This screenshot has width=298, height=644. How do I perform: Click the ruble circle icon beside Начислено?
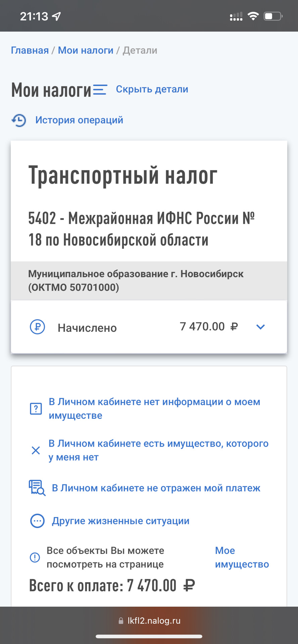(x=37, y=327)
